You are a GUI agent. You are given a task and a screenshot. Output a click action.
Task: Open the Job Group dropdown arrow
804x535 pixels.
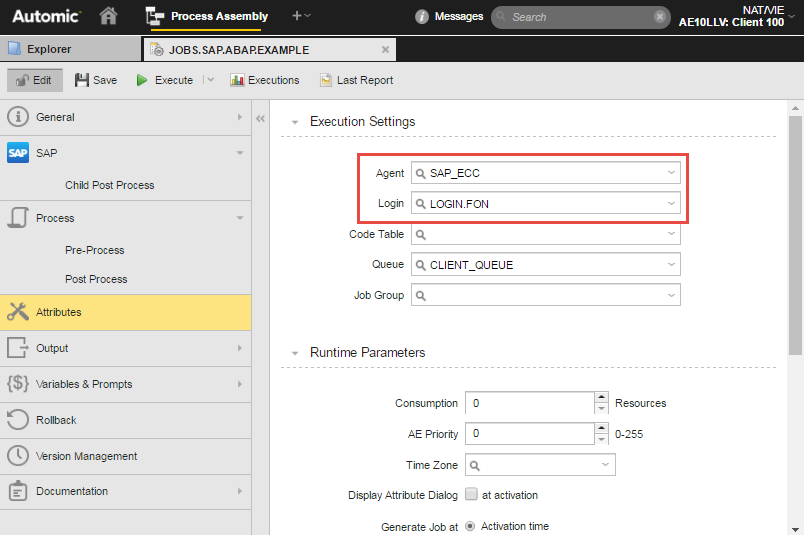pyautogui.click(x=671, y=295)
